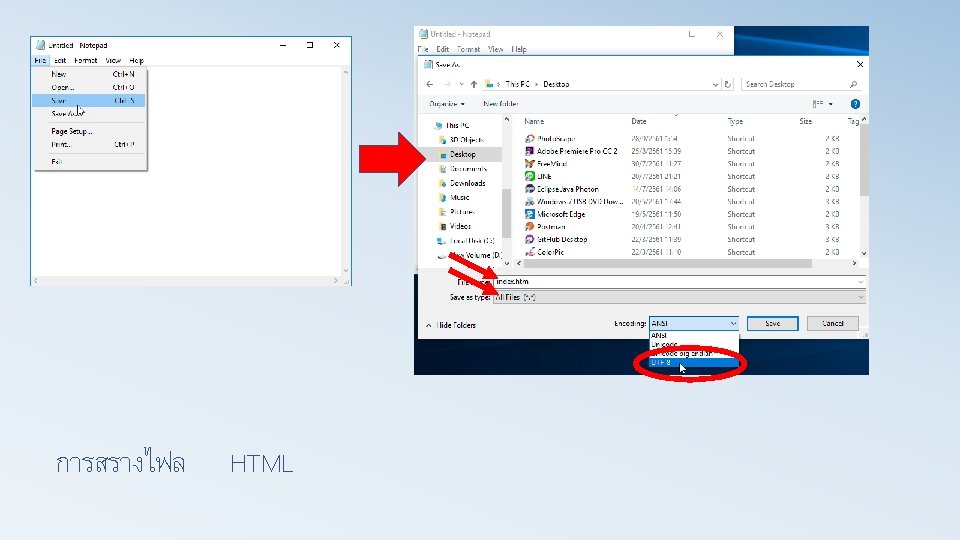Image resolution: width=960 pixels, height=540 pixels.
Task: Expand the address bar previous locations arrow
Action: [x=715, y=84]
